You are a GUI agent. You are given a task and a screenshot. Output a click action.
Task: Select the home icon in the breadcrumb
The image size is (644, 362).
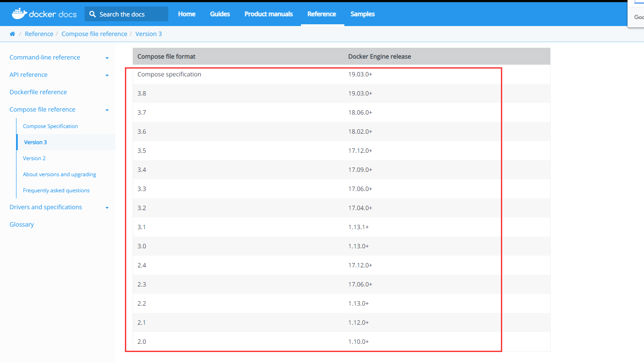12,33
